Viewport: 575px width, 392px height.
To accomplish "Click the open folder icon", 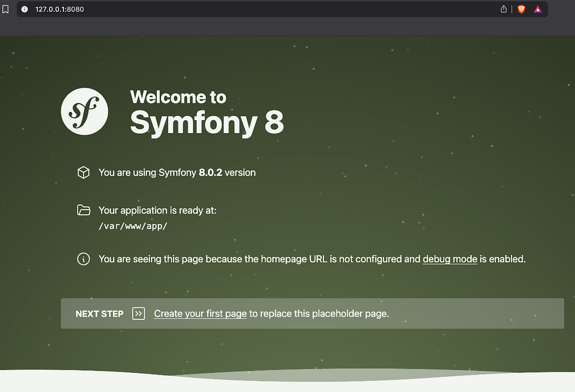I will click(x=84, y=210).
